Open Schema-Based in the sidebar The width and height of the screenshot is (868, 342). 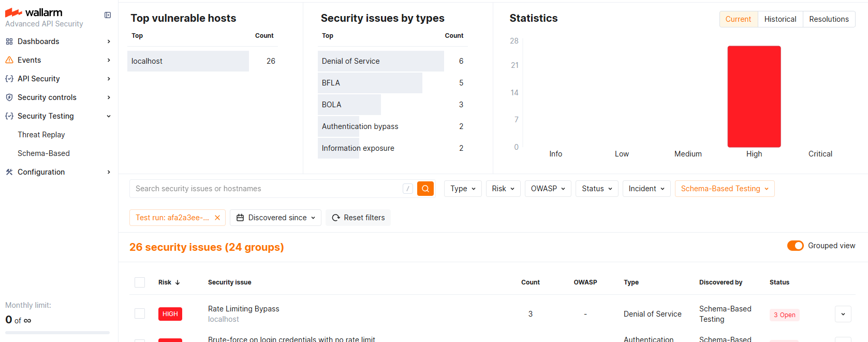point(43,153)
